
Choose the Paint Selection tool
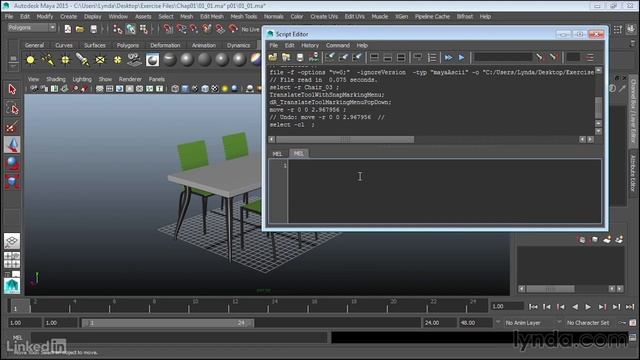pos(12,127)
